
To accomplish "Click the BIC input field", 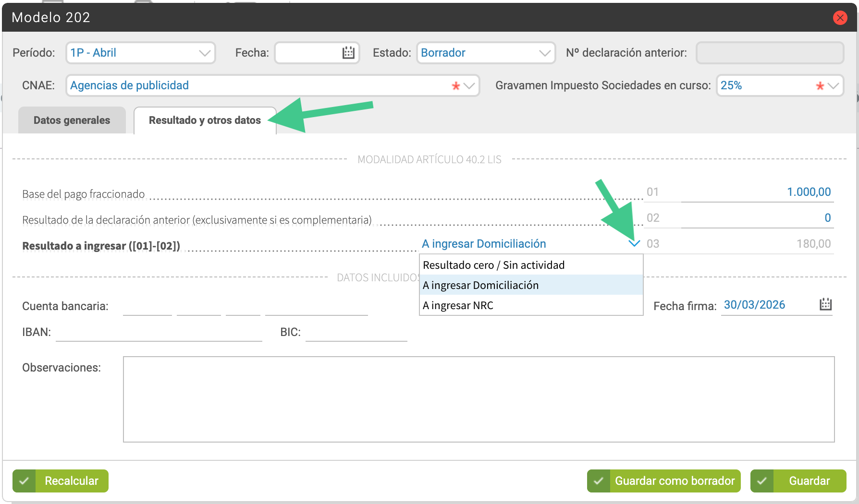I will click(x=356, y=332).
